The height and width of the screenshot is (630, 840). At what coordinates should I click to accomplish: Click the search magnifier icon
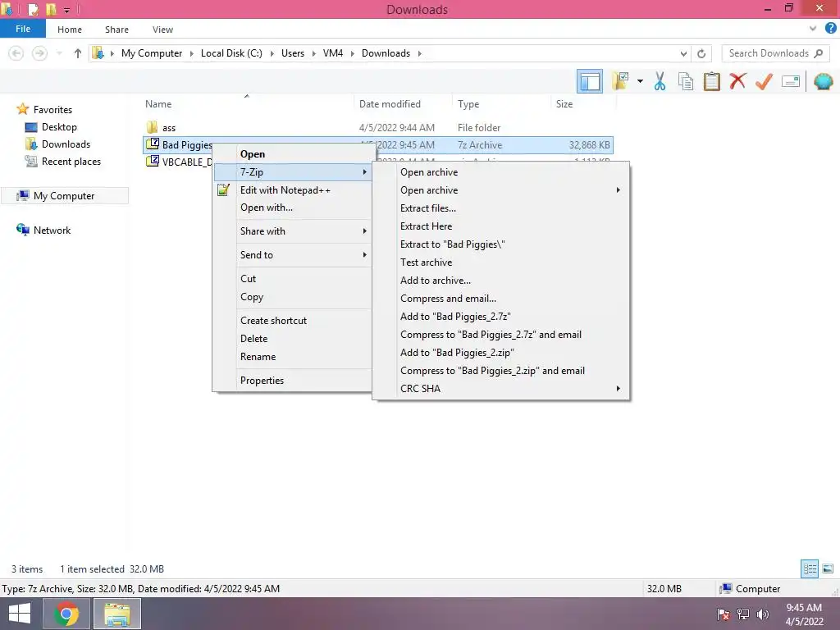tap(818, 53)
